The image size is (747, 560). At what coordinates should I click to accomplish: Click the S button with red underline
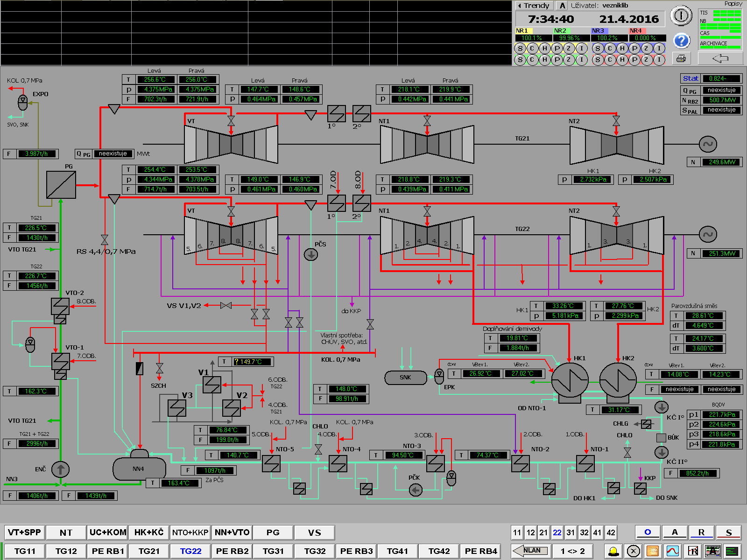tap(729, 532)
